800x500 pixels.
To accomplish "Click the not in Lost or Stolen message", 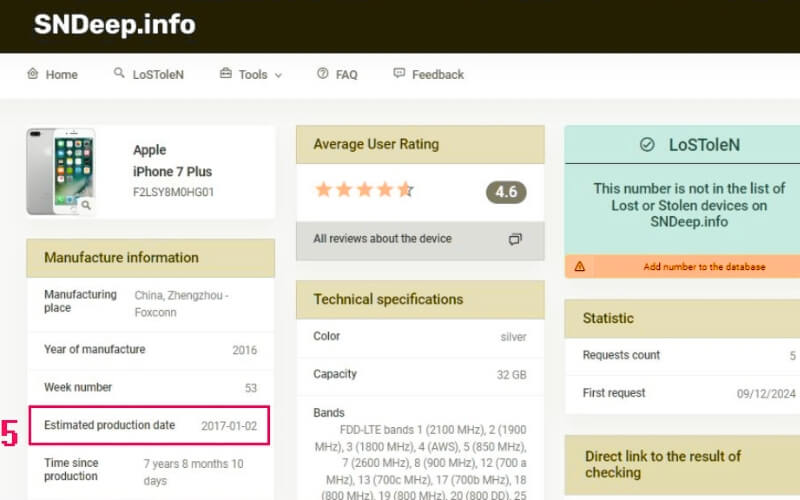I will point(689,205).
